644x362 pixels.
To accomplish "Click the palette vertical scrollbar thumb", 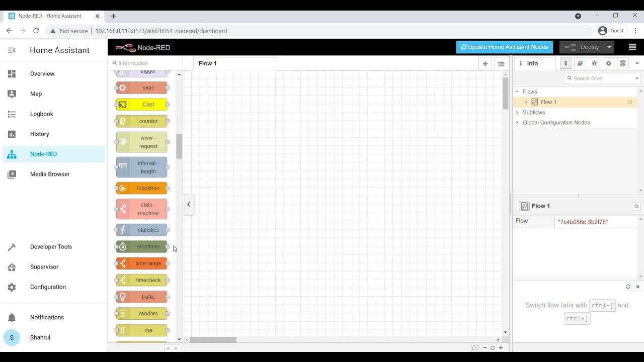I will [x=179, y=146].
